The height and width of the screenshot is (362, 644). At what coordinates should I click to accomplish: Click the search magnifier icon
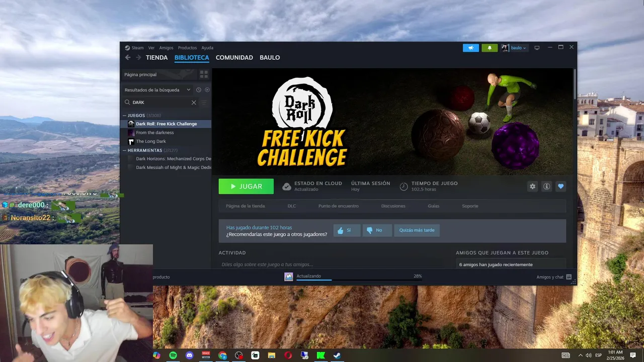(x=127, y=103)
